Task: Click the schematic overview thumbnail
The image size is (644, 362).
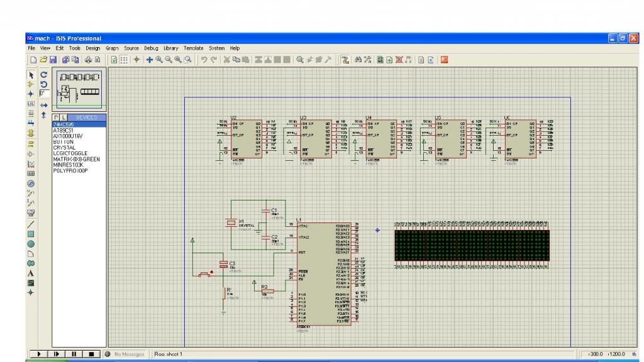Action: pyautogui.click(x=79, y=89)
